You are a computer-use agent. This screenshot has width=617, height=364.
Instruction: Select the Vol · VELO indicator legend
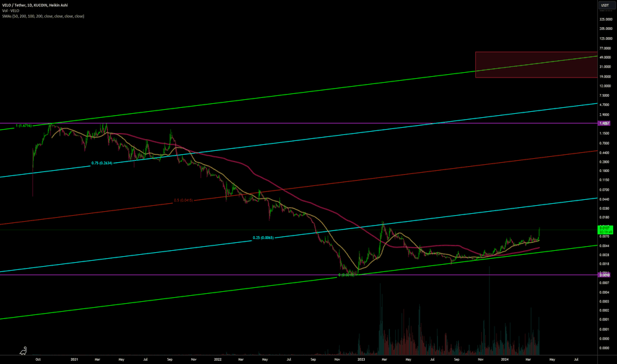11,11
